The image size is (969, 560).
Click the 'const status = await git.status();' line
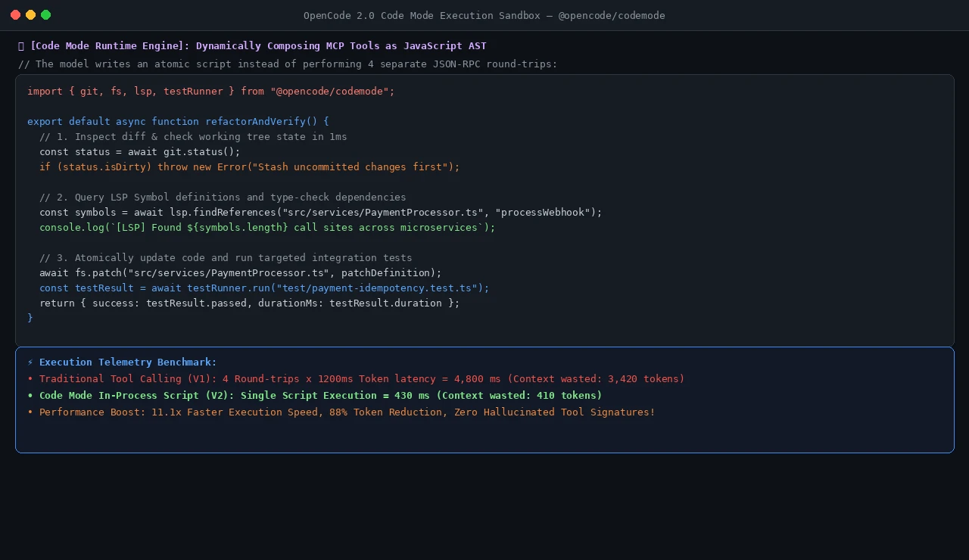[139, 152]
